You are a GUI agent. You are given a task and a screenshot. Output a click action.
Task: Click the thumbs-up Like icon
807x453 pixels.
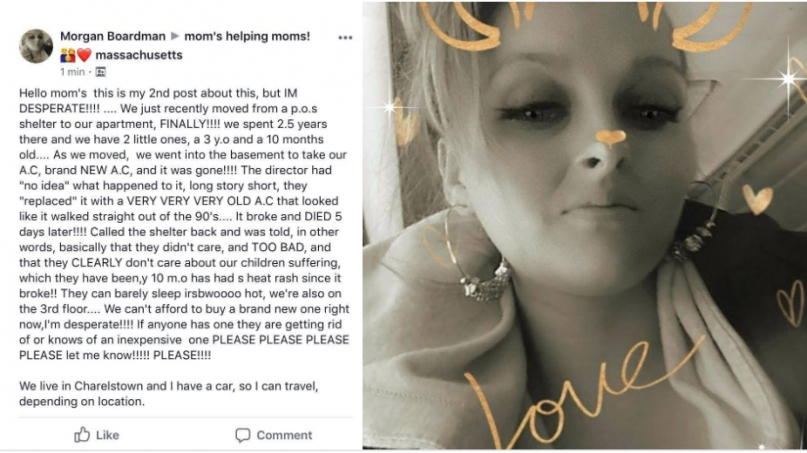tap(82, 435)
